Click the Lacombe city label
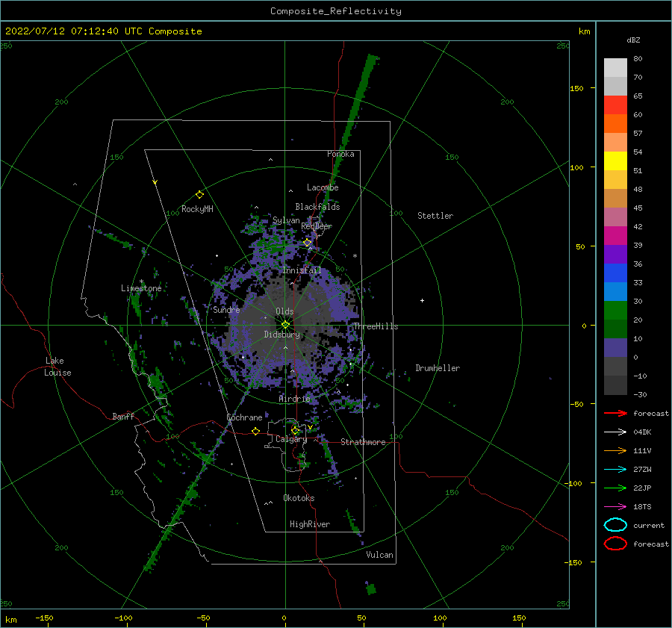Image resolution: width=672 pixels, height=628 pixels. tap(323, 187)
